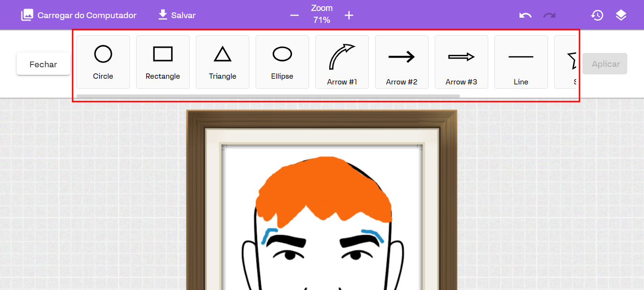Open Carregar do Computador upload
Image resolution: width=644 pixels, height=290 pixels.
[x=79, y=15]
